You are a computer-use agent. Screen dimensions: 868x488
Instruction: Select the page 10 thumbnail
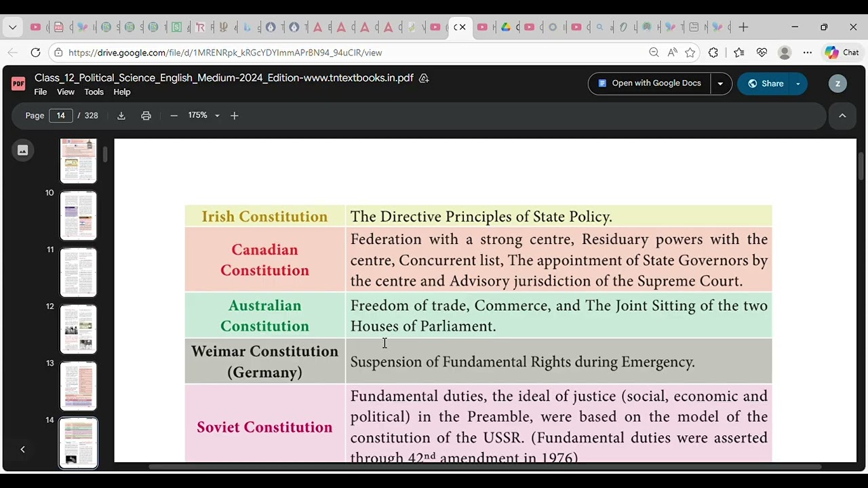tap(79, 216)
